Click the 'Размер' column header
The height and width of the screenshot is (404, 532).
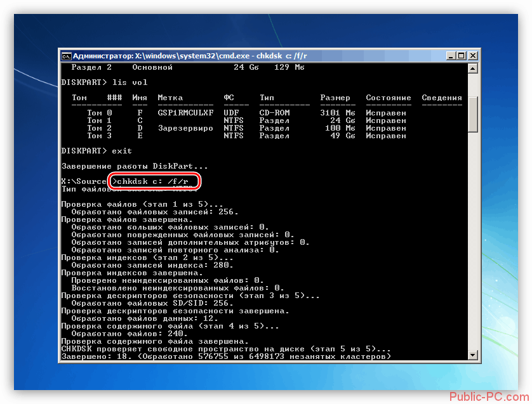tap(335, 98)
